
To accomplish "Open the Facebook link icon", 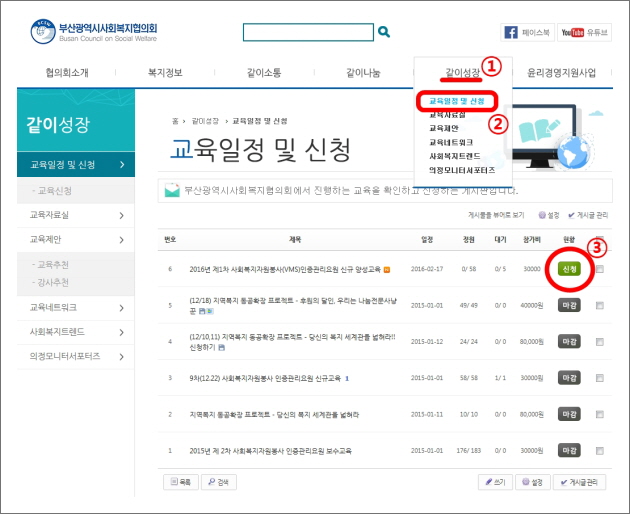I will tap(511, 33).
